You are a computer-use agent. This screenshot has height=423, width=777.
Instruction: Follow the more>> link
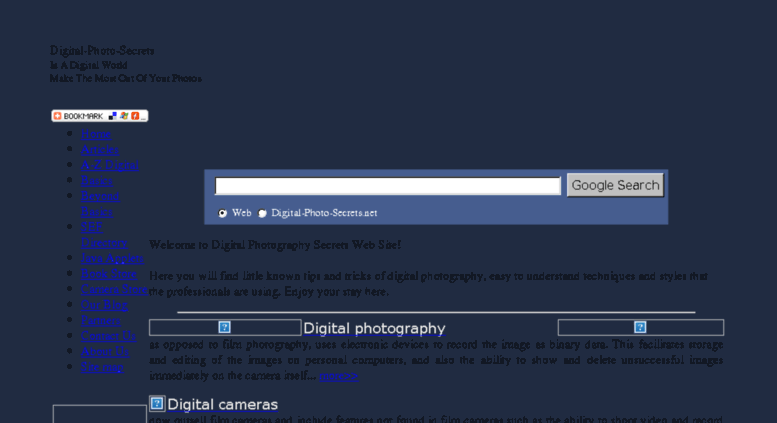(338, 375)
